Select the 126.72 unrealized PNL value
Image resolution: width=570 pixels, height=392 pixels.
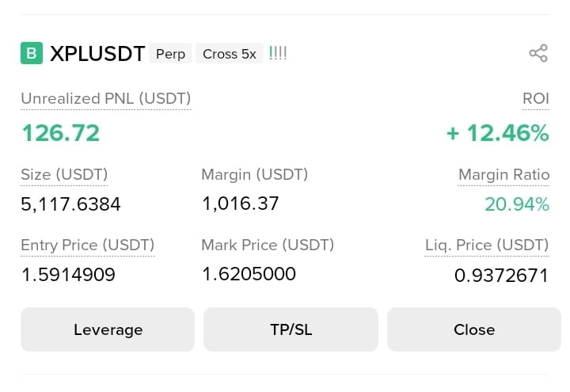(61, 133)
